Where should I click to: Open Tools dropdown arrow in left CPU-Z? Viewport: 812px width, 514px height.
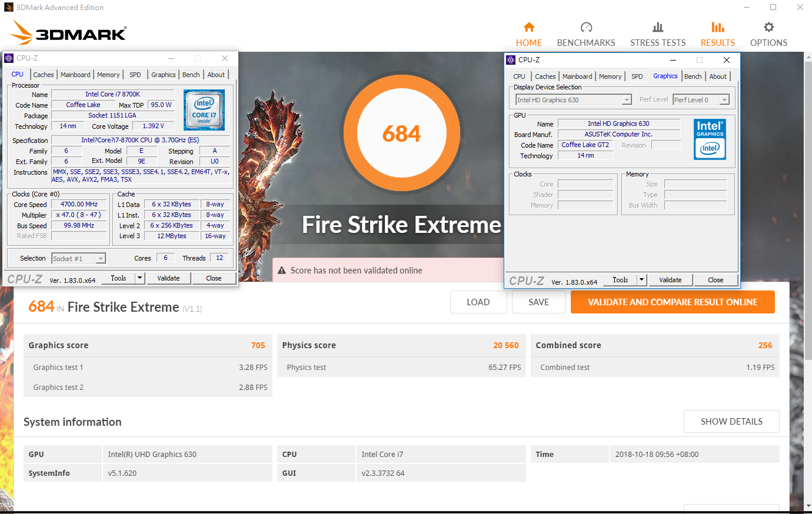(x=140, y=278)
